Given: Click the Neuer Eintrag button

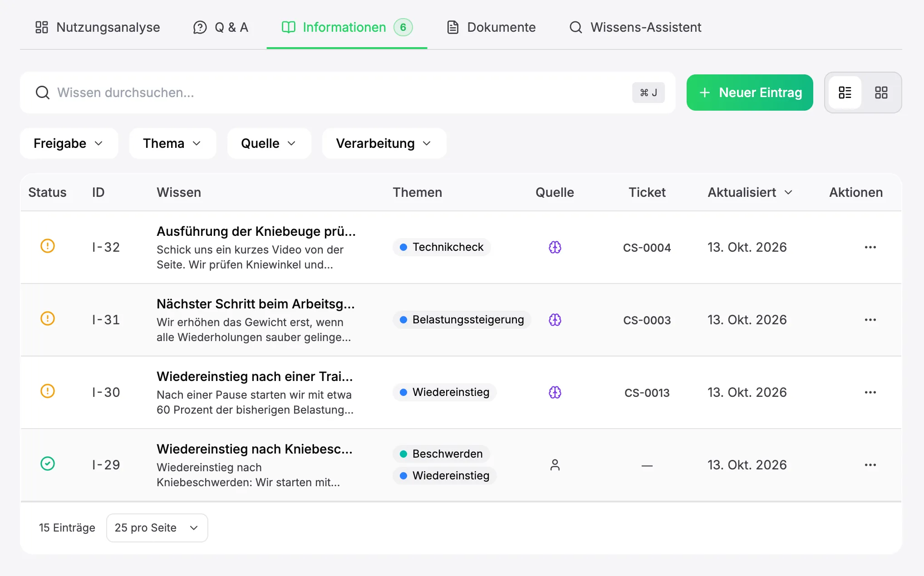Looking at the screenshot, I should click(750, 93).
